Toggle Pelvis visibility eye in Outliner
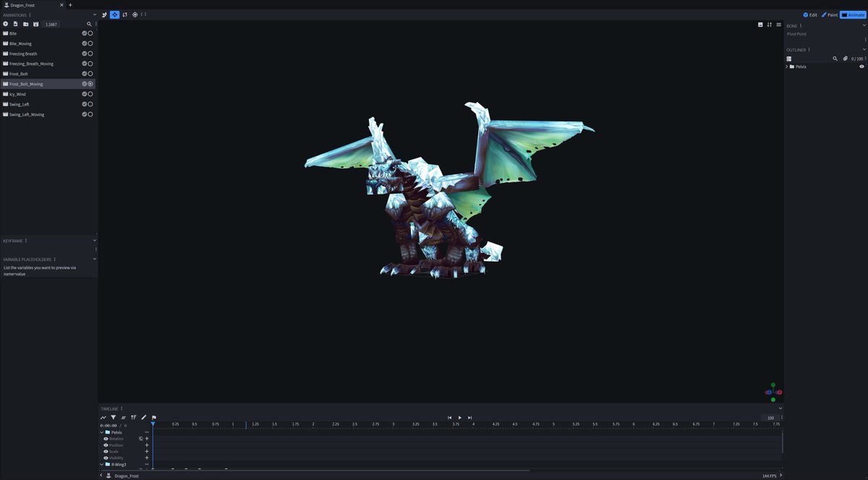The image size is (868, 480). point(861,67)
